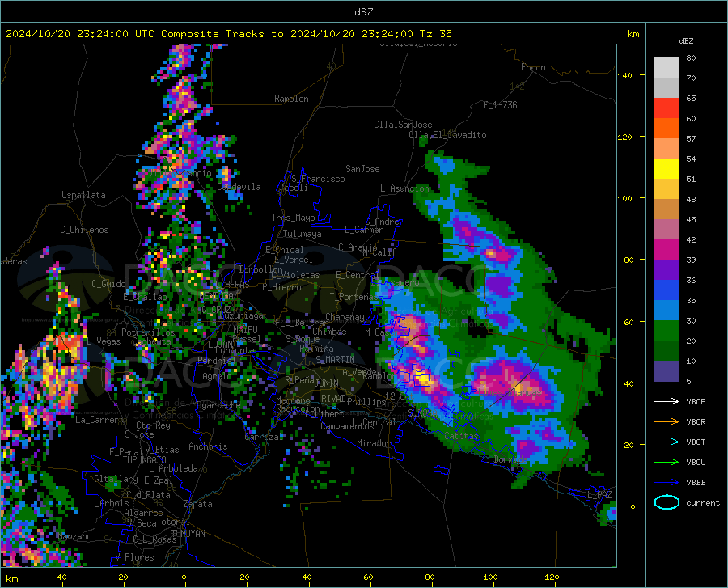The image size is (728, 588).
Task: Select the slate 10-5 dBZ color swatch
Action: click(x=667, y=371)
